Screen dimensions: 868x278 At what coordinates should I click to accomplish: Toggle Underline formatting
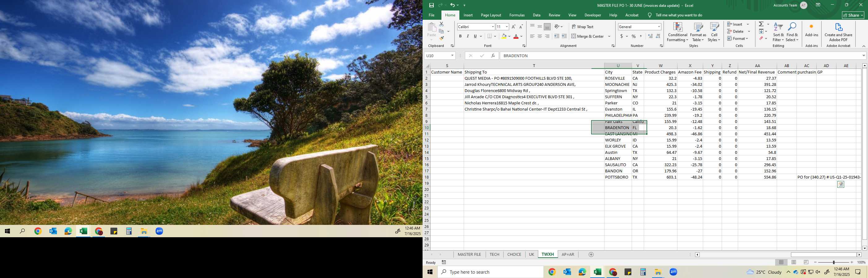[475, 36]
